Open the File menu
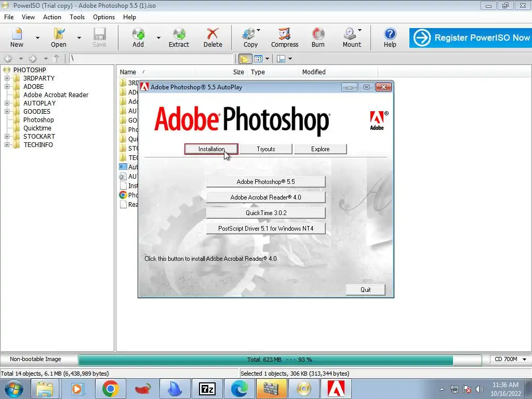Screen dimensions: 532x399 click(x=9, y=17)
